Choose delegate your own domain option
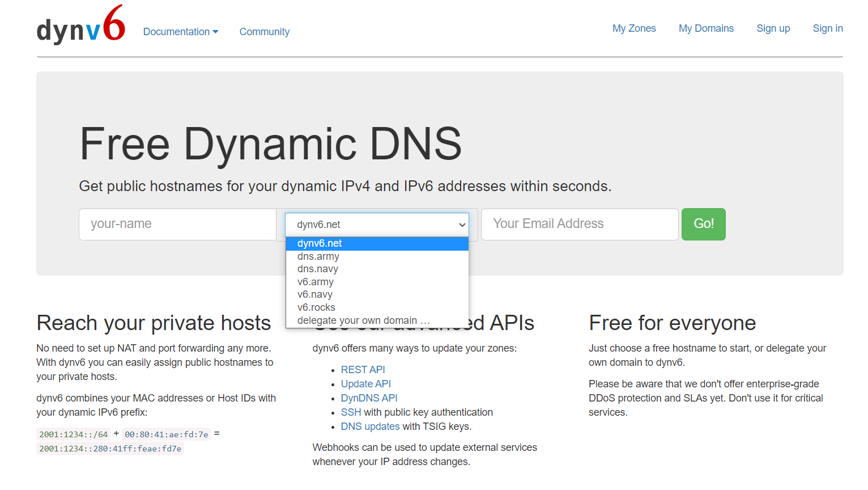Viewport: 868px width, 490px height. pyautogui.click(x=363, y=320)
